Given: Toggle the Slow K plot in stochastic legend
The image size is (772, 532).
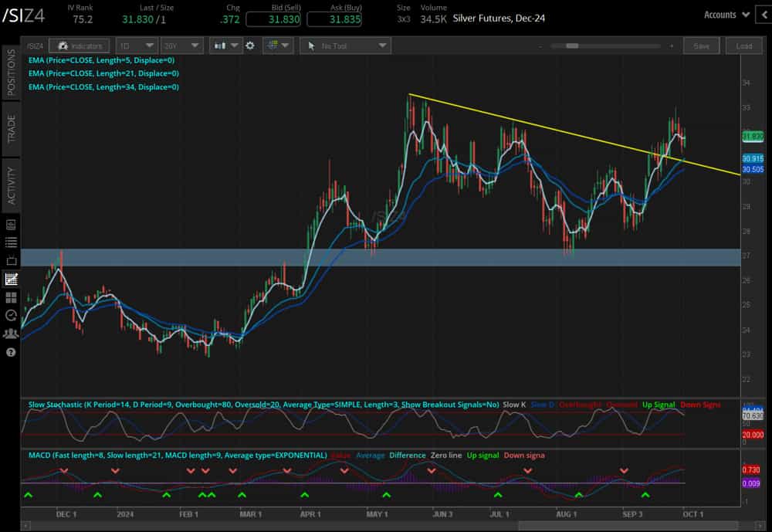Looking at the screenshot, I should pos(513,404).
